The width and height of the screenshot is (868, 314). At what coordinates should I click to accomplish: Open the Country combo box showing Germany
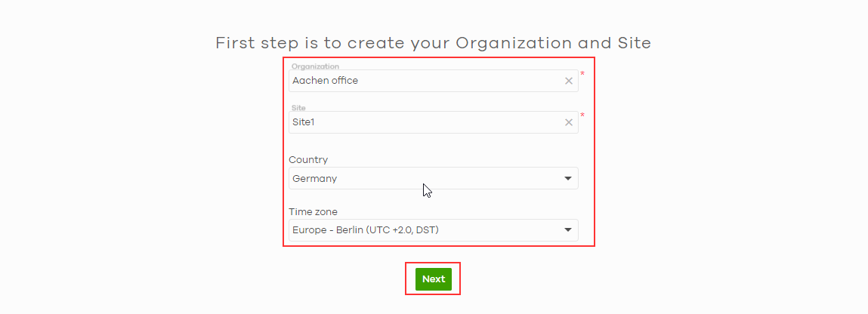[433, 179]
